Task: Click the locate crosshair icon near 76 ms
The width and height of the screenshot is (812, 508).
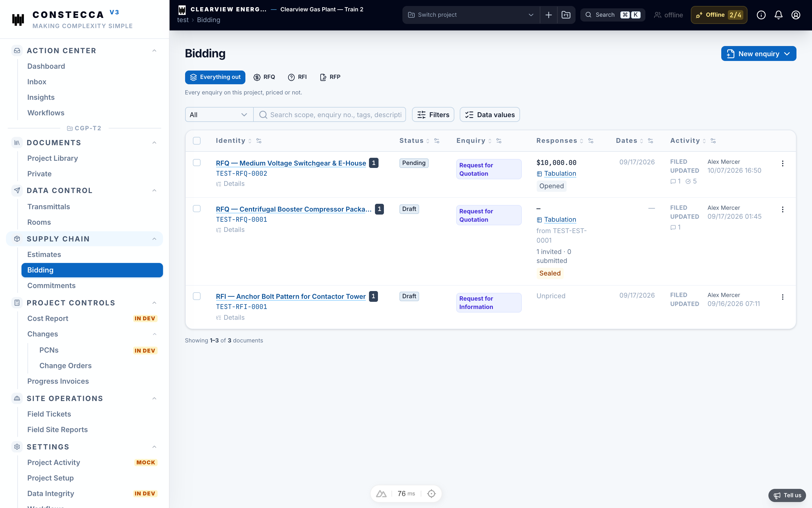Action: pyautogui.click(x=431, y=494)
